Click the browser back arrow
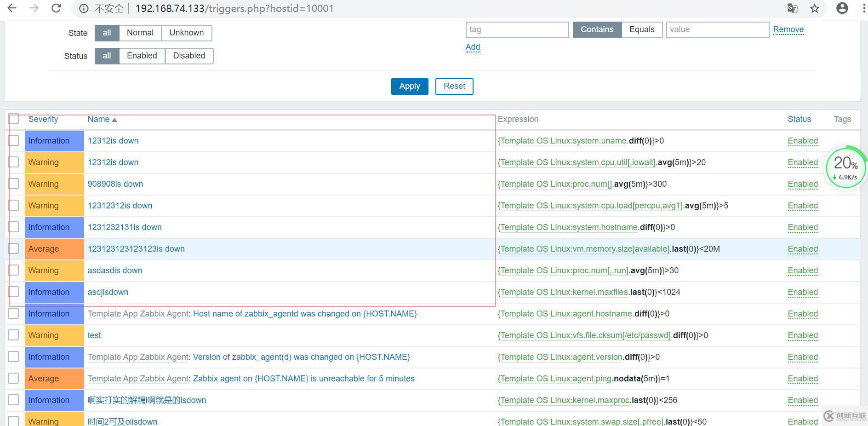 tap(12, 8)
